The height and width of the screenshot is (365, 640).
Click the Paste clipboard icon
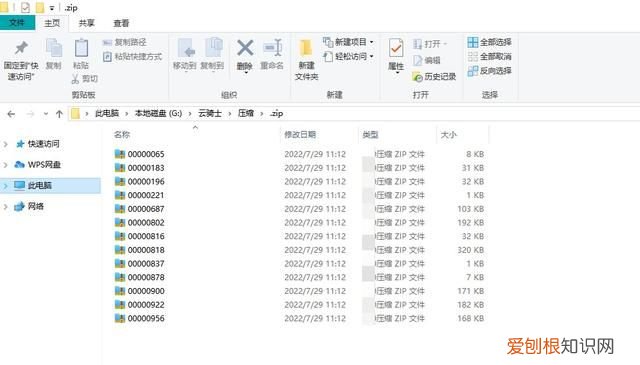click(81, 48)
